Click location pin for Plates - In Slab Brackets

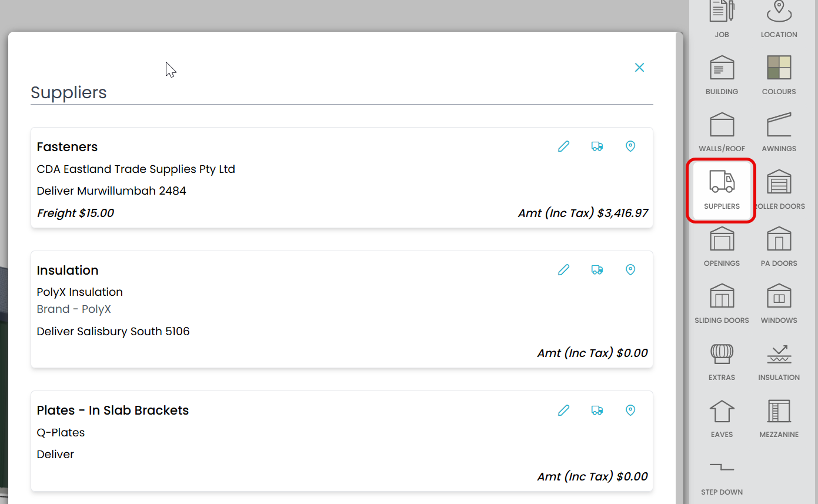(630, 410)
